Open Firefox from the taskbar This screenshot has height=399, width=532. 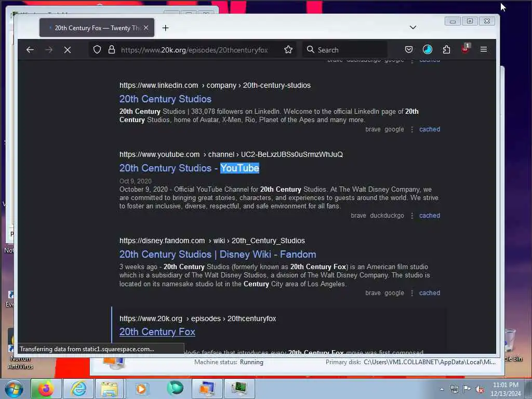[x=46, y=389]
